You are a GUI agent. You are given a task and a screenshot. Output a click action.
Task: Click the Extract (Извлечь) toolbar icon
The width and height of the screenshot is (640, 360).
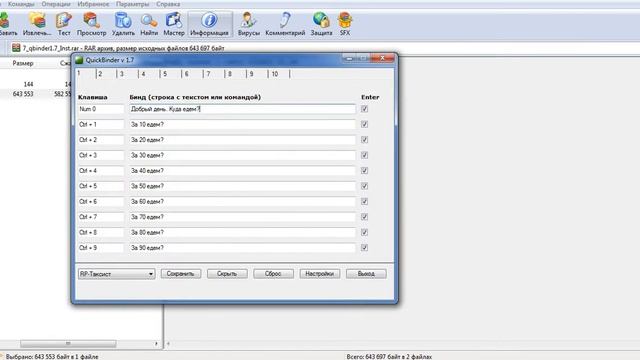pyautogui.click(x=37, y=24)
